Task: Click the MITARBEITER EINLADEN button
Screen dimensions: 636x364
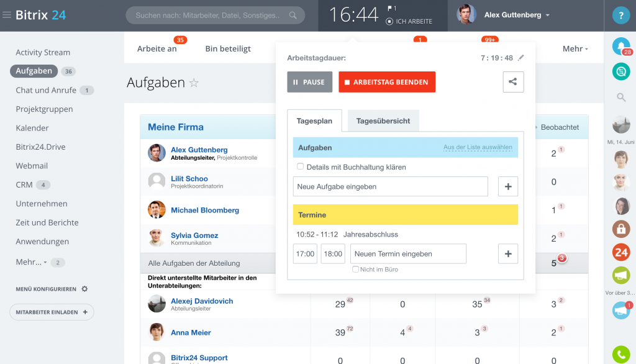Action: point(52,312)
